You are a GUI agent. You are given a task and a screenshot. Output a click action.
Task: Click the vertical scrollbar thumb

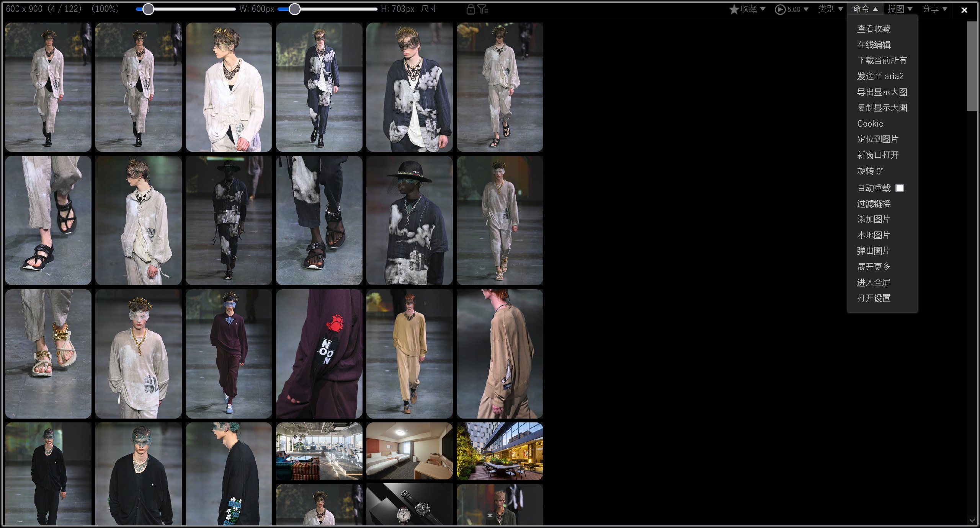coord(972,66)
